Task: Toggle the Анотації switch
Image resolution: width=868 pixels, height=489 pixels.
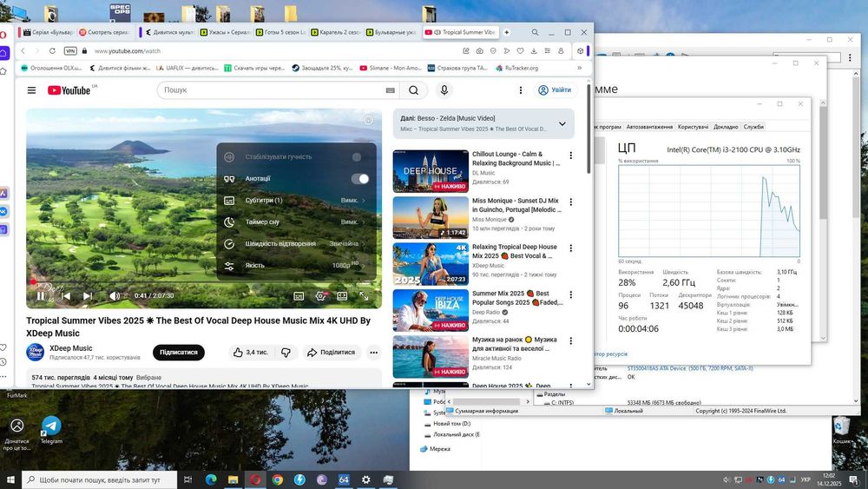Action: pyautogui.click(x=360, y=178)
